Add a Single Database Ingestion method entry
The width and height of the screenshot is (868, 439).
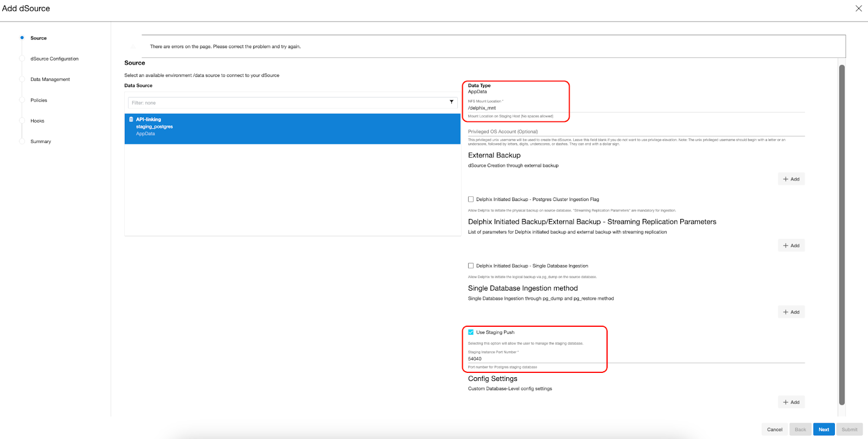(791, 312)
